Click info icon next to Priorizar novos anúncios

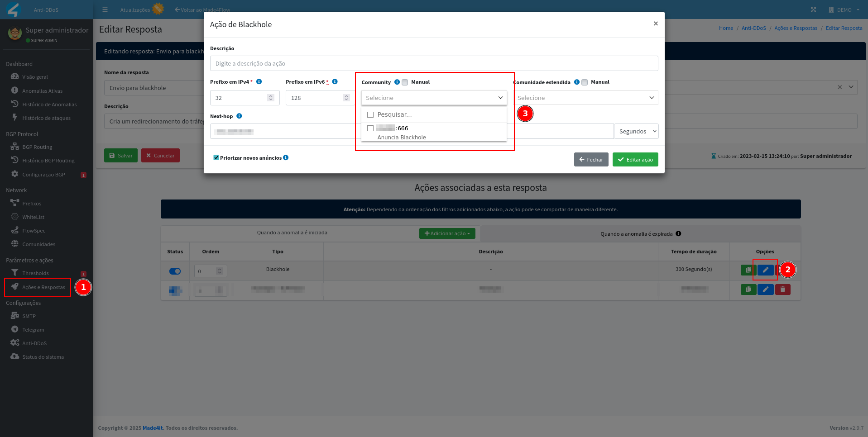[x=286, y=158]
